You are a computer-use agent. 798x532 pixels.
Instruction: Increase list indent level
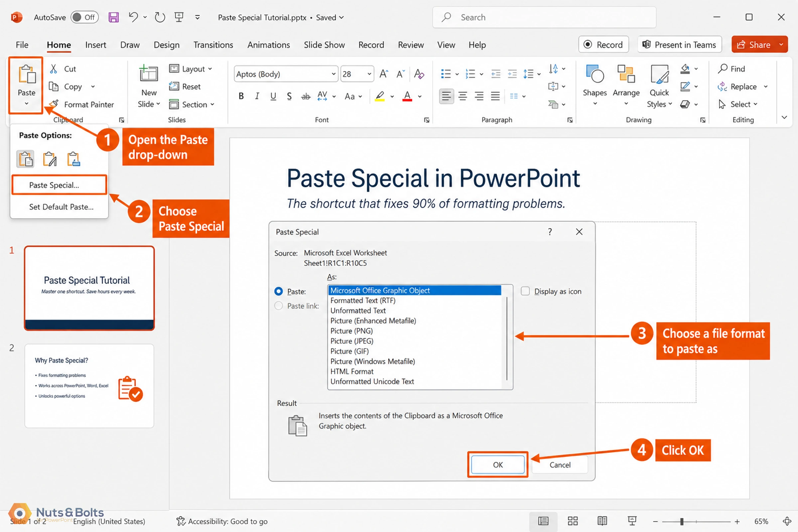[x=512, y=73]
